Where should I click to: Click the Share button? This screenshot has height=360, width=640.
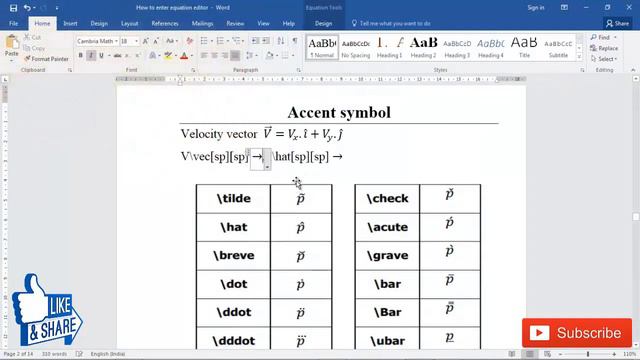pyautogui.click(x=618, y=24)
